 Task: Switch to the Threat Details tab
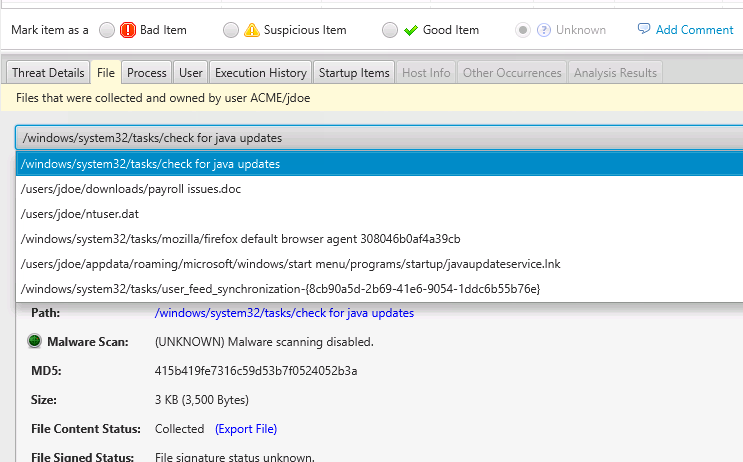click(x=47, y=72)
